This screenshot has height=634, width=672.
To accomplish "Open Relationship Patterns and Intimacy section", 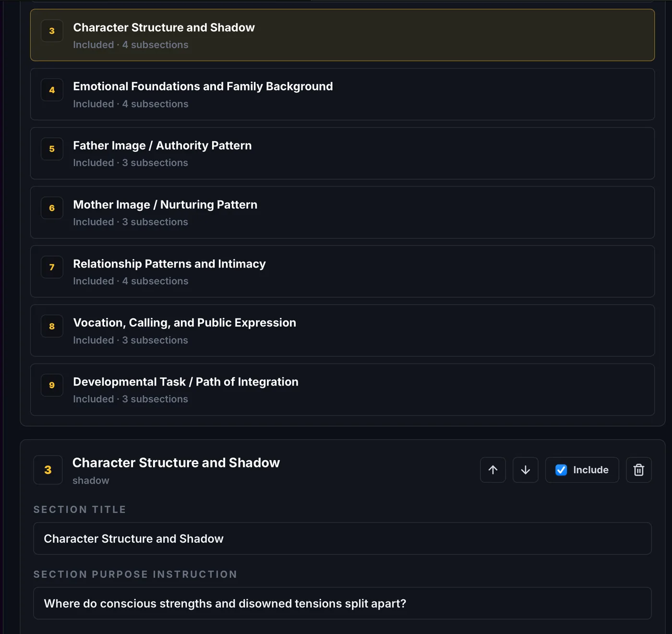I will (342, 271).
